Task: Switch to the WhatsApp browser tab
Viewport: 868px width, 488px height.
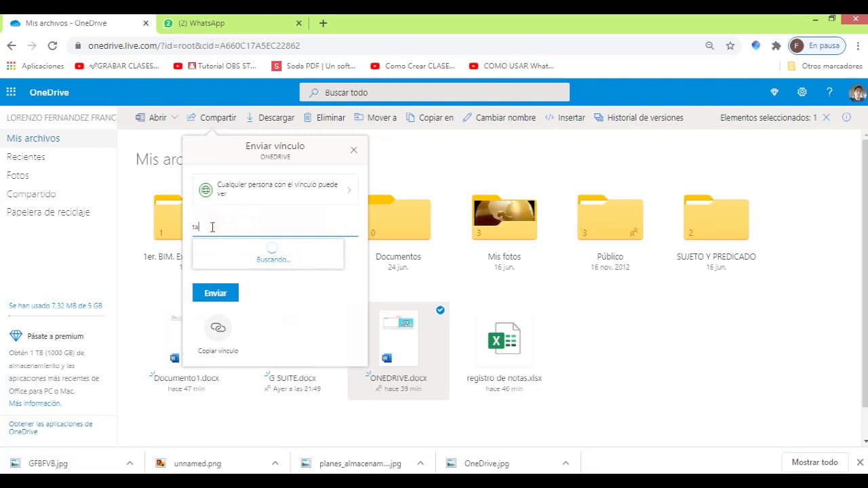Action: tap(233, 23)
